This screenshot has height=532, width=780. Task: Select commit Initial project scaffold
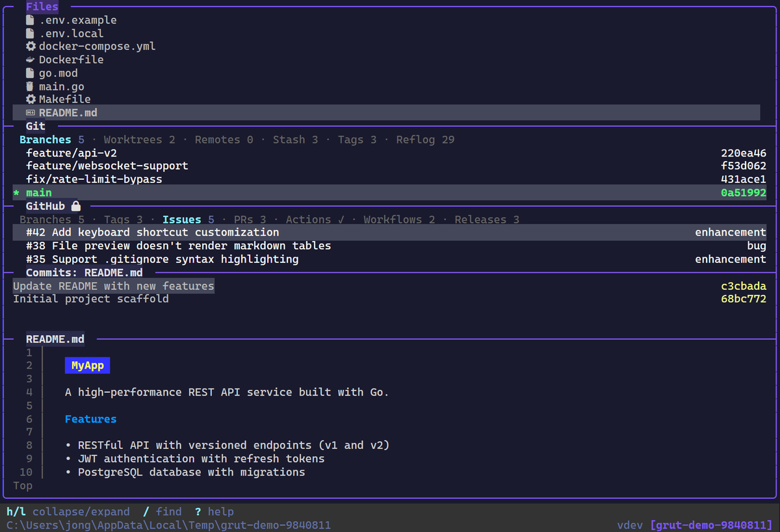(x=91, y=299)
